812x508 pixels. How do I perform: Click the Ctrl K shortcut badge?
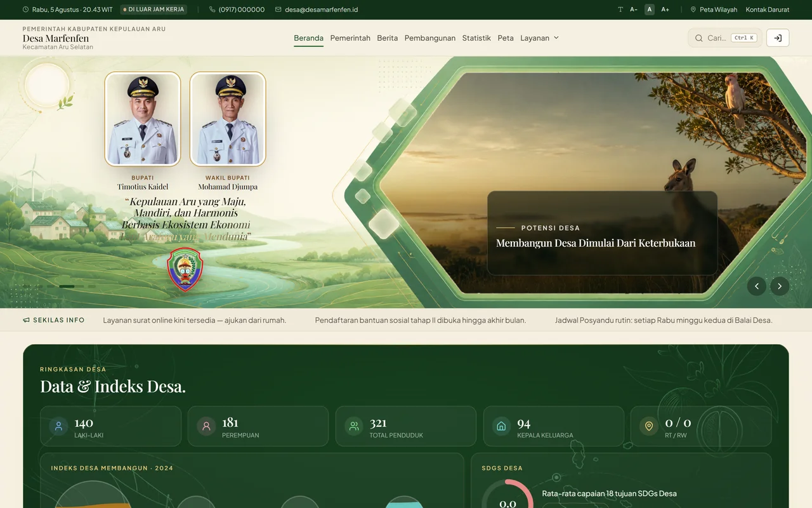pos(744,38)
